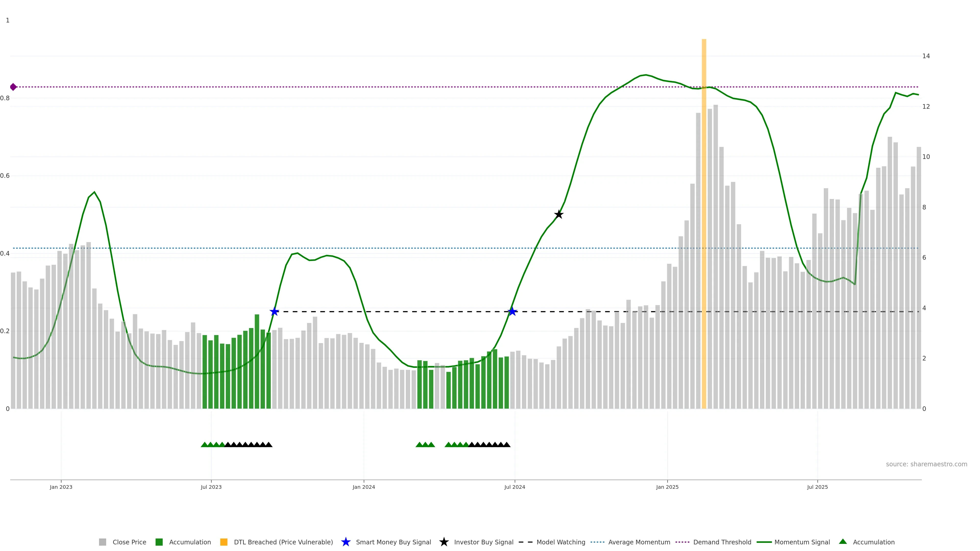Click the purple diamond on the Demand Threshold line
Image resolution: width=980 pixels, height=551 pixels.
(13, 87)
